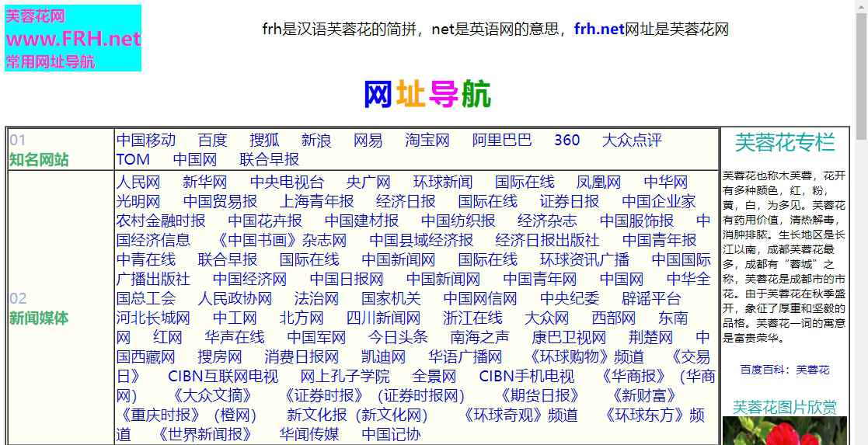The image size is (868, 445).
Task: Open the 人民网 link
Action: click(138, 182)
